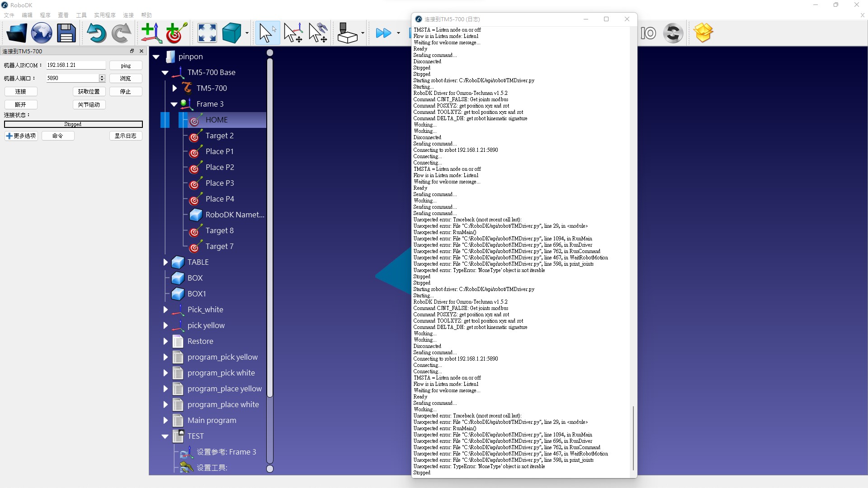This screenshot has width=868, height=488.
Task: Choose the move reference frame tool
Action: (293, 33)
